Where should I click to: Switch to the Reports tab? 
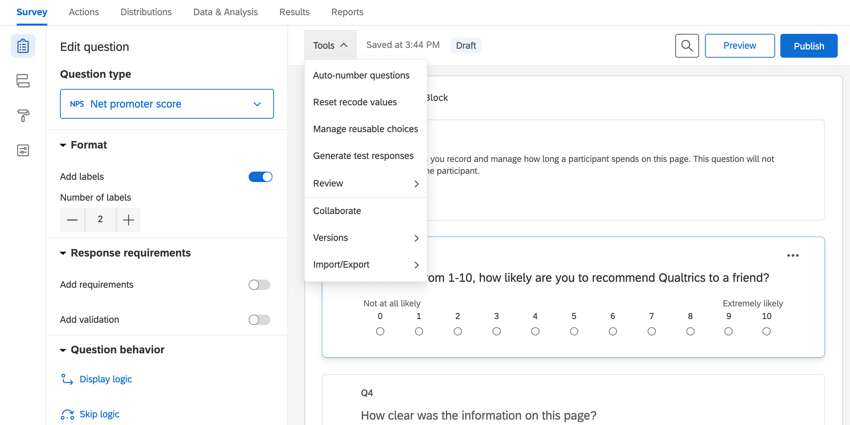click(x=347, y=12)
